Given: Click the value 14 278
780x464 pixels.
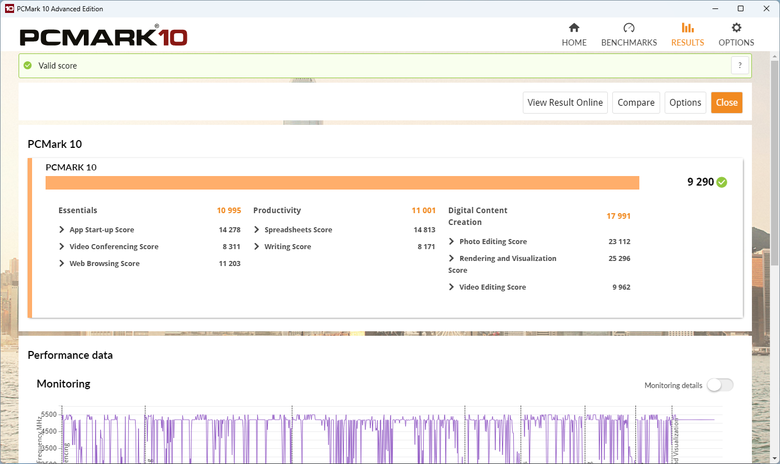Looking at the screenshot, I should pos(229,230).
